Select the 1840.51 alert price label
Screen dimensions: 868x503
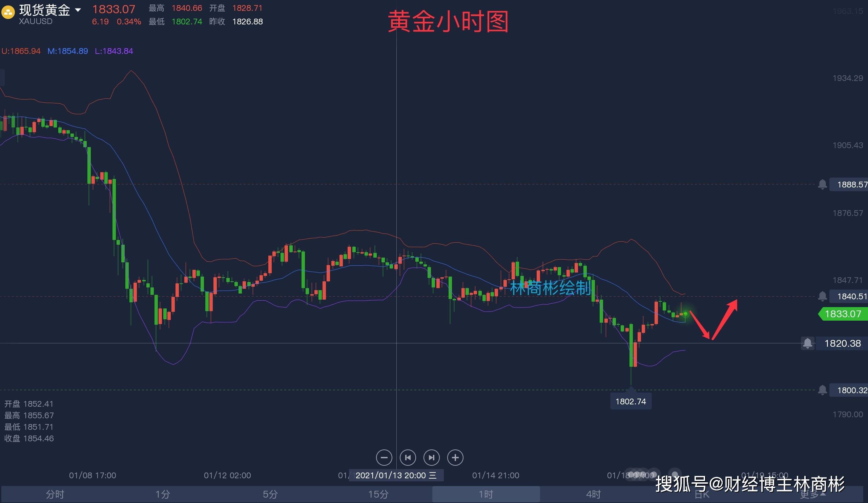pyautogui.click(x=849, y=296)
